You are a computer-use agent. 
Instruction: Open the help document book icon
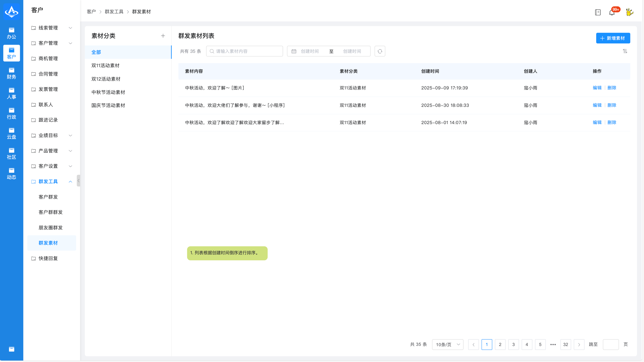pos(597,12)
